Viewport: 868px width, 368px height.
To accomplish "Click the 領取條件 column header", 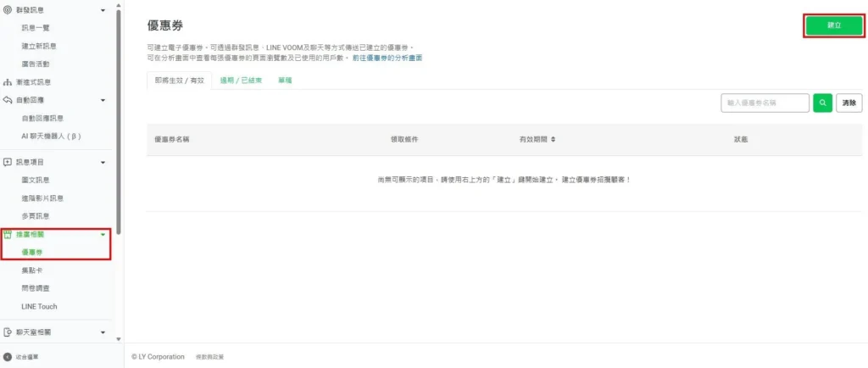I will pos(404,139).
